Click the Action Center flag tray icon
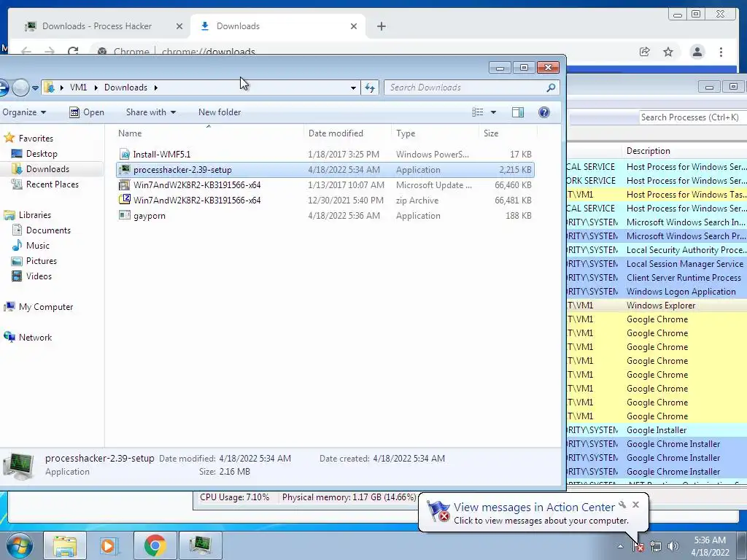This screenshot has width=747, height=560. pos(638,547)
